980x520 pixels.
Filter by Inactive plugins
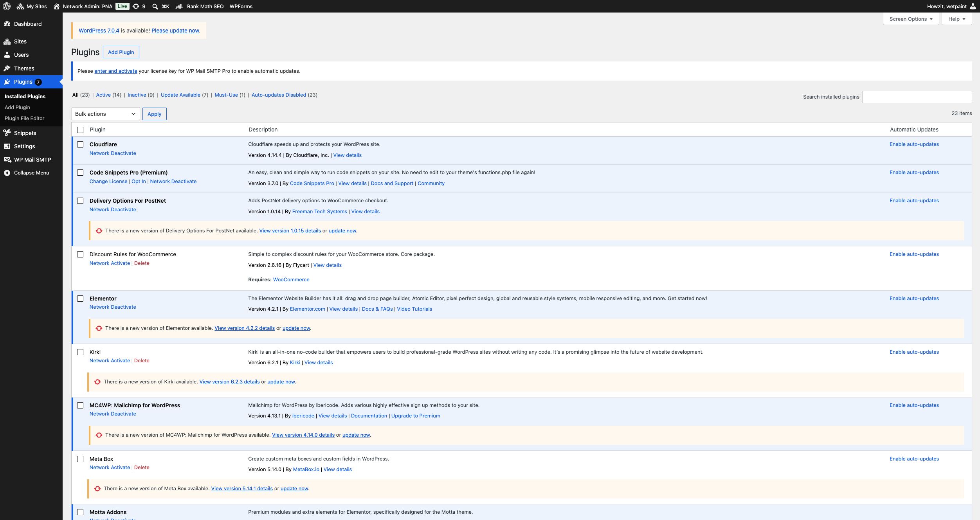click(137, 95)
